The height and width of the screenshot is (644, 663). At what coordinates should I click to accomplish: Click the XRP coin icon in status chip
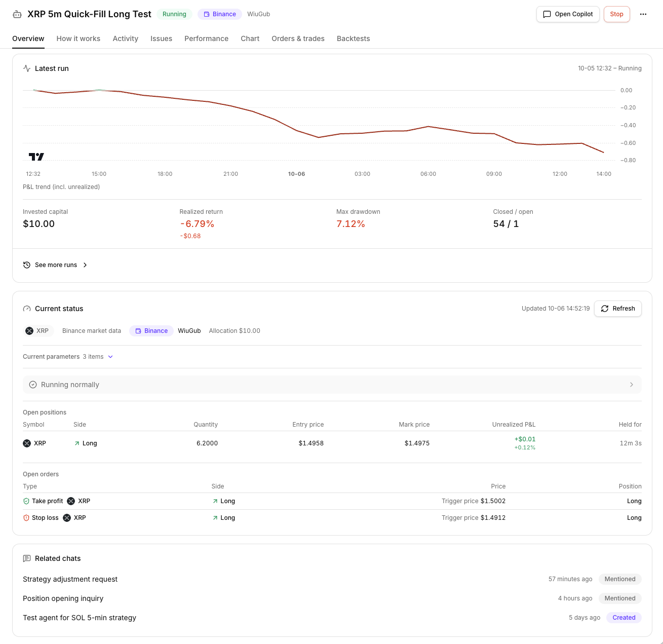[x=29, y=331]
